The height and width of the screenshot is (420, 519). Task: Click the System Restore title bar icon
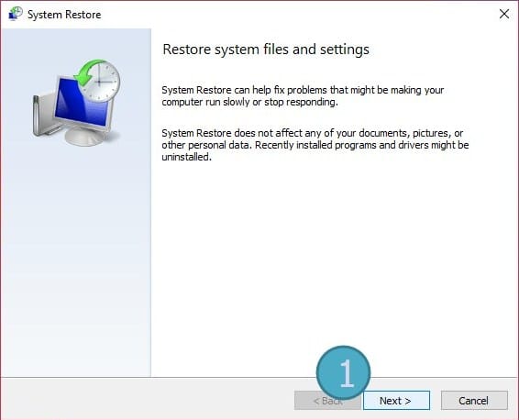pyautogui.click(x=16, y=15)
